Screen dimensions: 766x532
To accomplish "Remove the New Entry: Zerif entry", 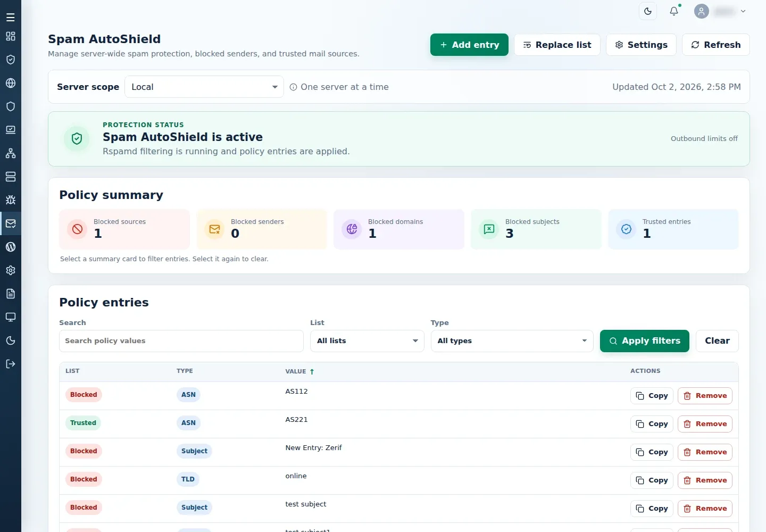I will coord(705,452).
